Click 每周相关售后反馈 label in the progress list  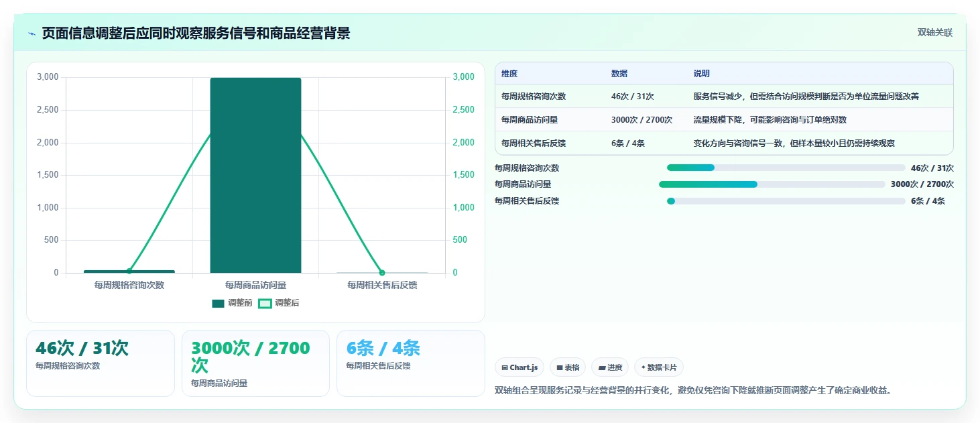527,201
